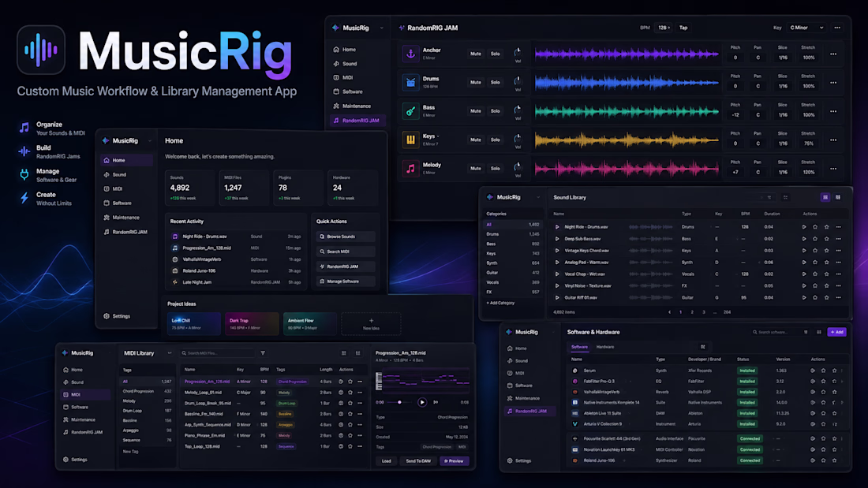Viewport: 868px width, 488px height.
Task: Switch to the Hardware tab
Action: pyautogui.click(x=605, y=347)
